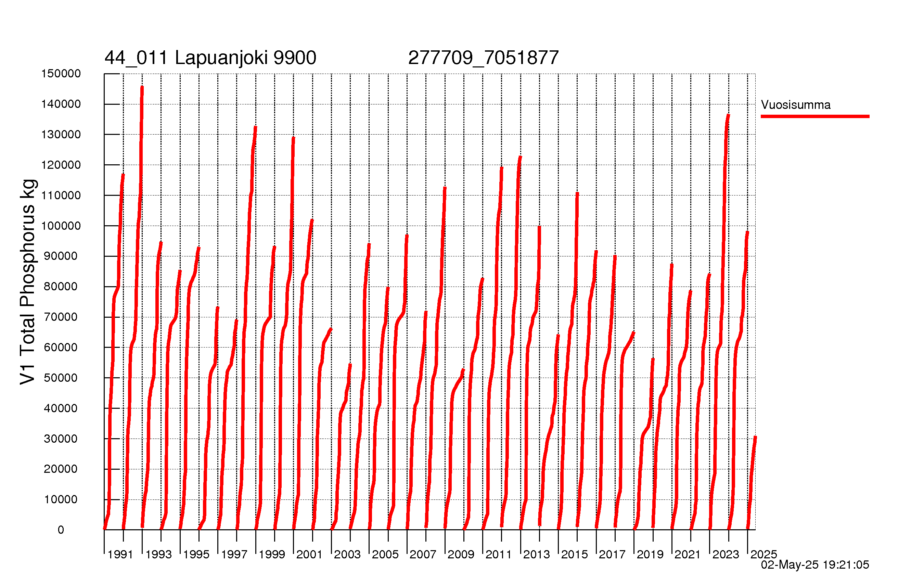Click the station code '277709_7051877'
This screenshot has width=924, height=582.
click(483, 58)
